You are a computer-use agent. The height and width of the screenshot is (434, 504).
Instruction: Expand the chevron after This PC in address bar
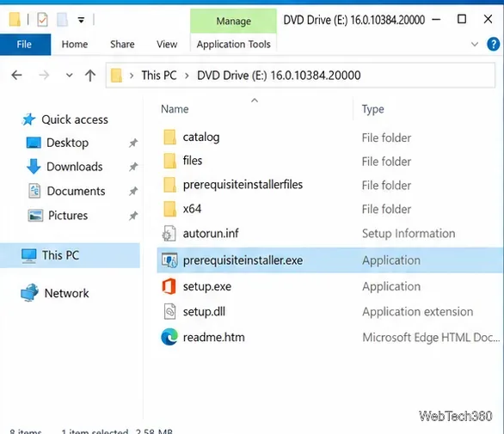coord(187,76)
